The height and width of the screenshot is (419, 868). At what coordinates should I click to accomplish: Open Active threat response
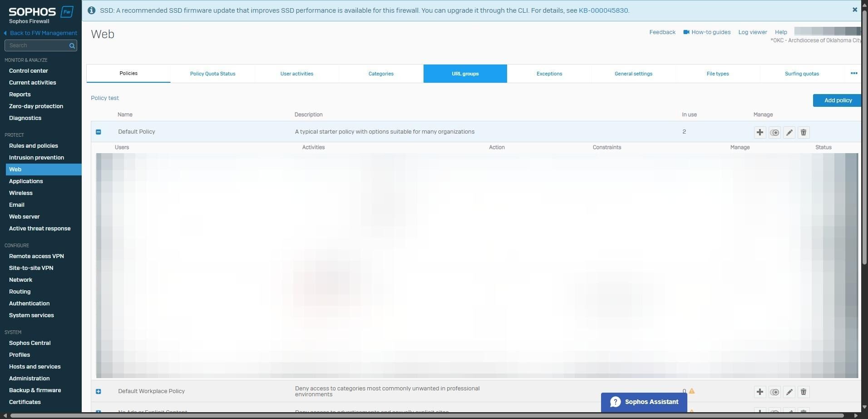pyautogui.click(x=40, y=229)
